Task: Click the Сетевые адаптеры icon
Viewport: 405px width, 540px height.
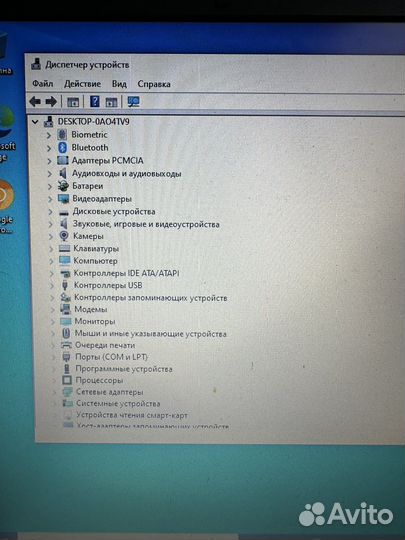Action: click(67, 392)
